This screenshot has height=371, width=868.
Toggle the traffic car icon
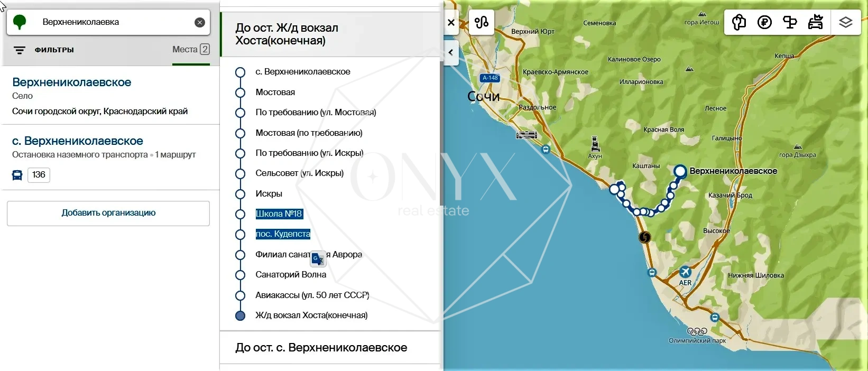tap(816, 23)
